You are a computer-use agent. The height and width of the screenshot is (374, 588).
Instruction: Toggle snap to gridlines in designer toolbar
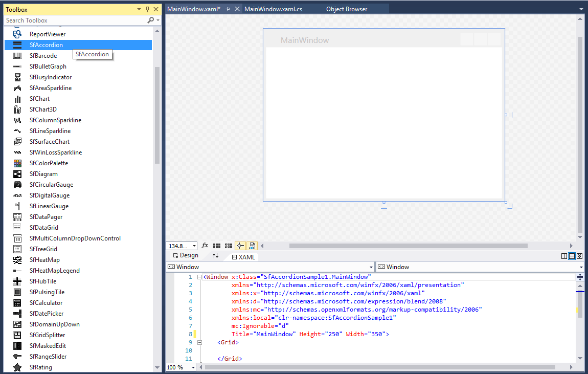(228, 246)
